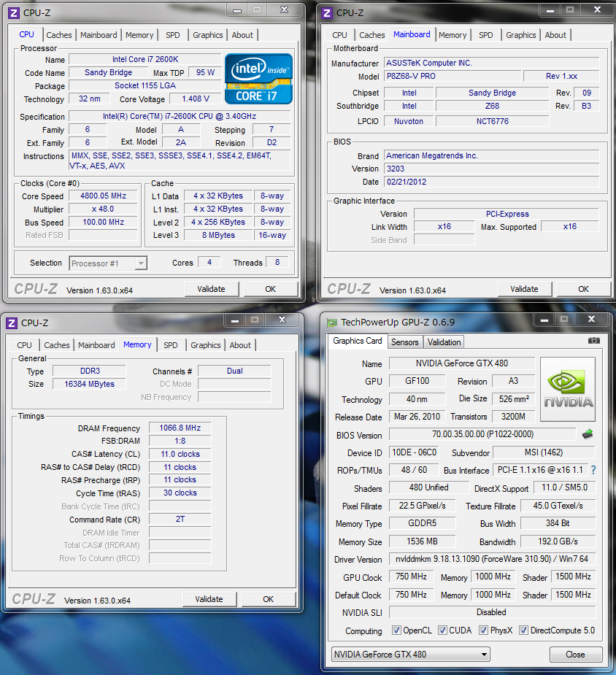Image resolution: width=616 pixels, height=675 pixels.
Task: Open About tab in the Memory window
Action: click(240, 345)
